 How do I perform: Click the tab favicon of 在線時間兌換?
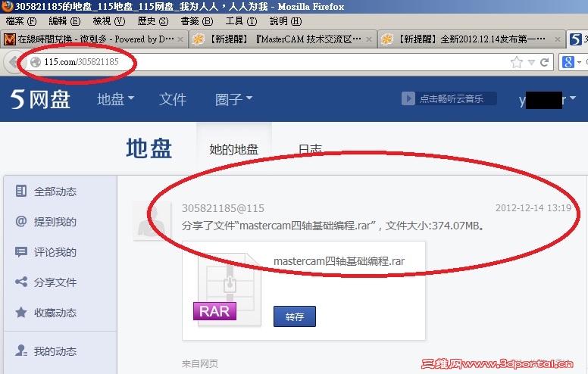[10, 39]
